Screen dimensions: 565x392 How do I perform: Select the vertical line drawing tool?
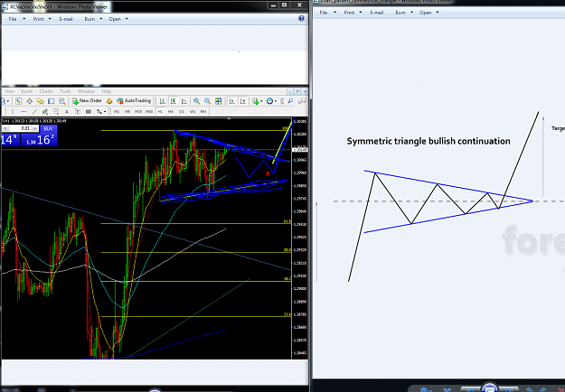point(13,112)
